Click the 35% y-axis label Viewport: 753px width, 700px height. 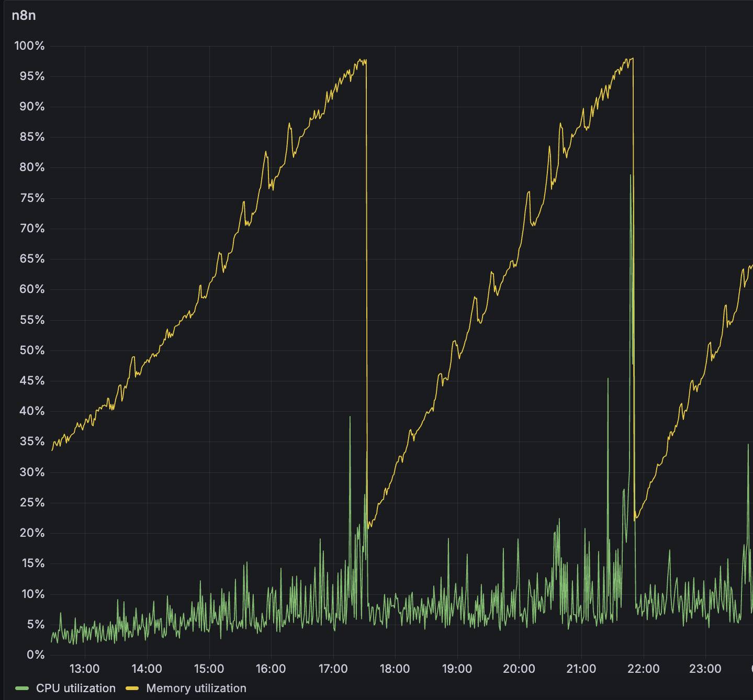(32, 441)
